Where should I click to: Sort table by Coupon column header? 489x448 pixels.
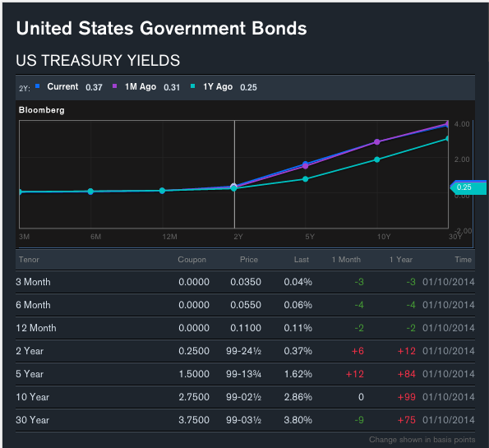pos(191,260)
